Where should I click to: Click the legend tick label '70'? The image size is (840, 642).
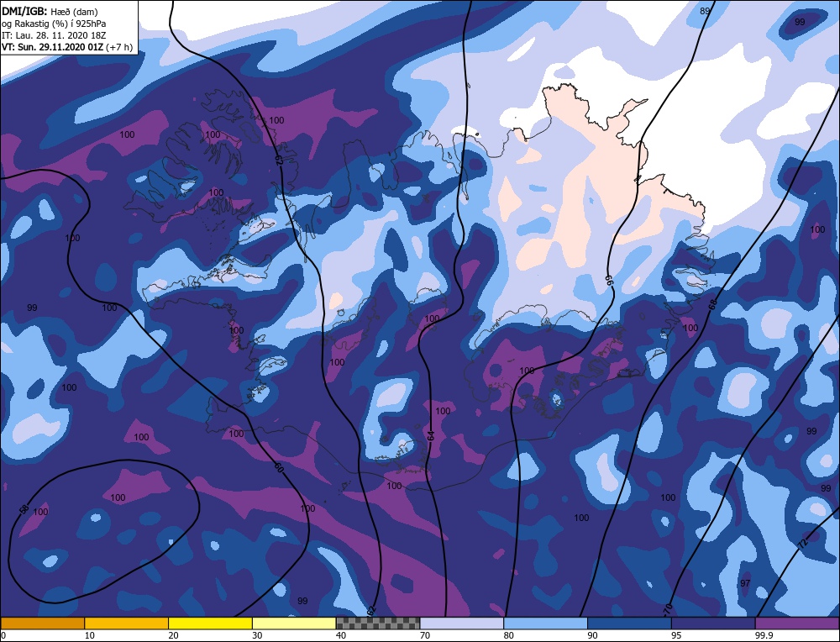[425, 635]
